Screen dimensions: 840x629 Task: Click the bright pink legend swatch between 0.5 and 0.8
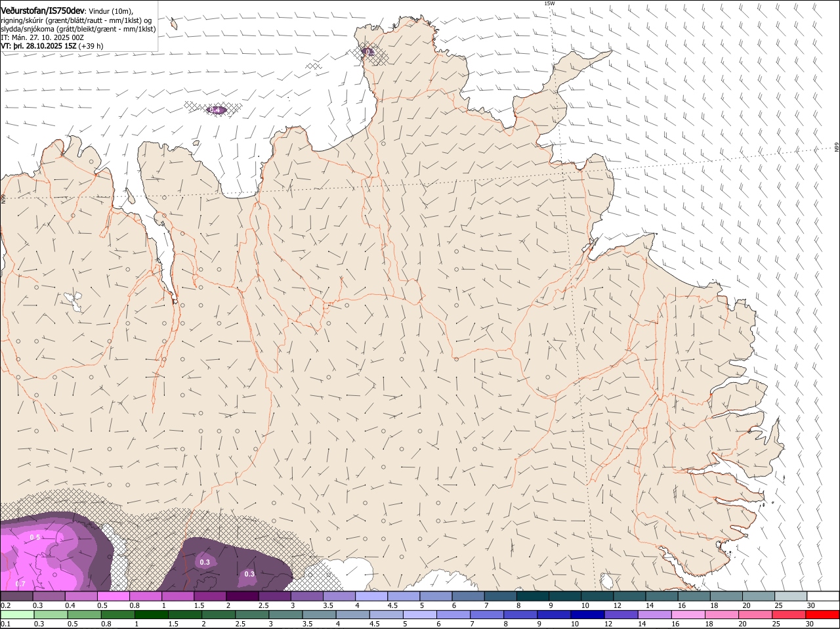pos(113,596)
